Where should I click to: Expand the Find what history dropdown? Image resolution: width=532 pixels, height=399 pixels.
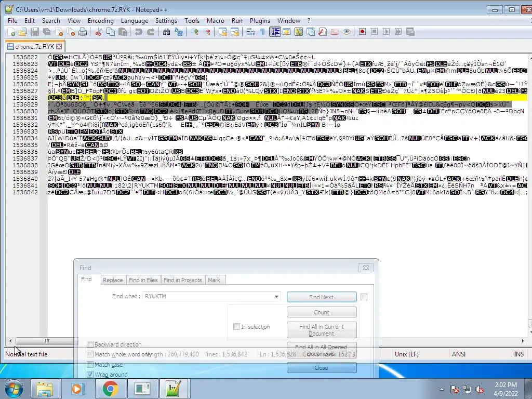click(x=276, y=297)
